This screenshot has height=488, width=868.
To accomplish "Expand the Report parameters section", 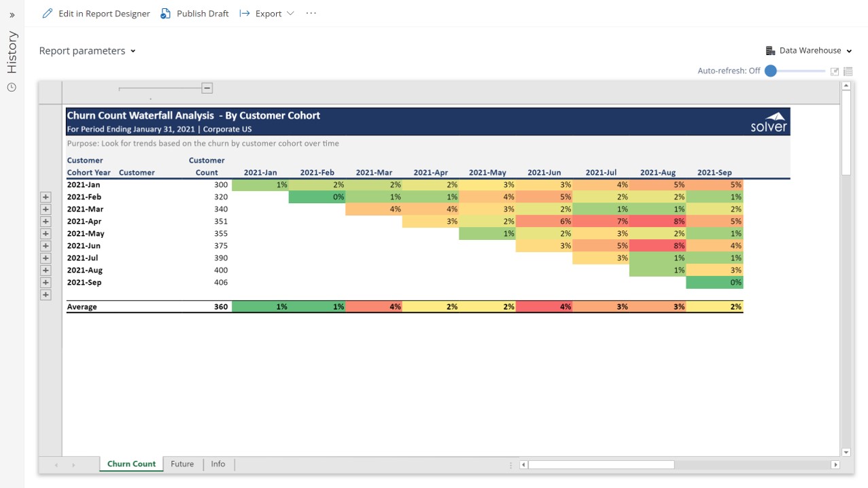I will [x=87, y=51].
